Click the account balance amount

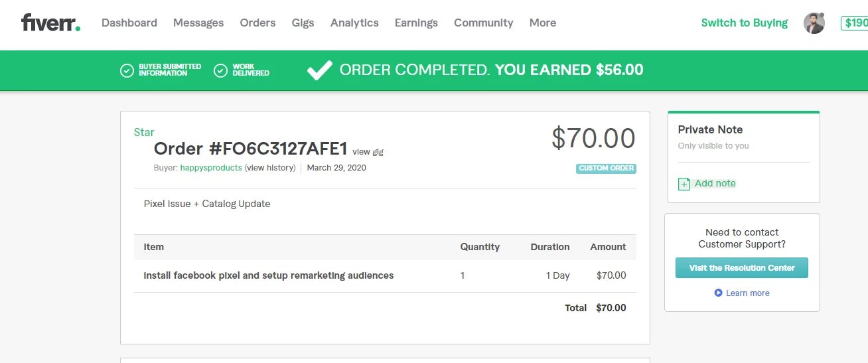855,23
